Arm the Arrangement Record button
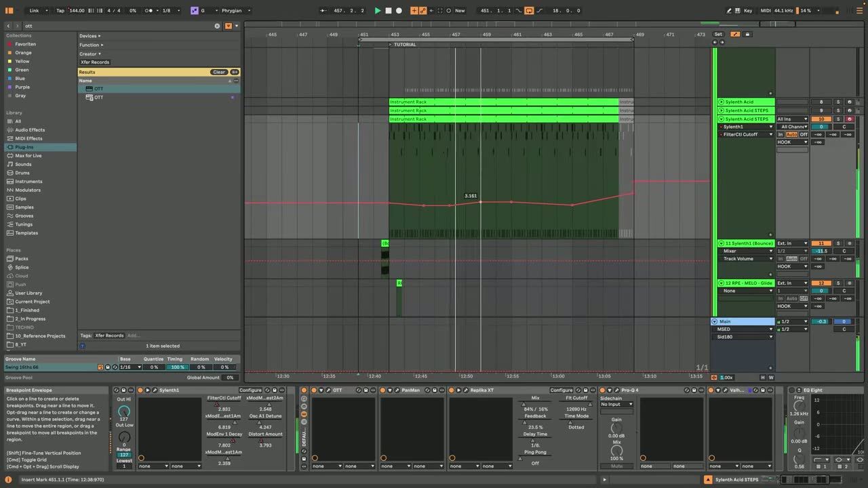868x488 pixels. [x=399, y=11]
